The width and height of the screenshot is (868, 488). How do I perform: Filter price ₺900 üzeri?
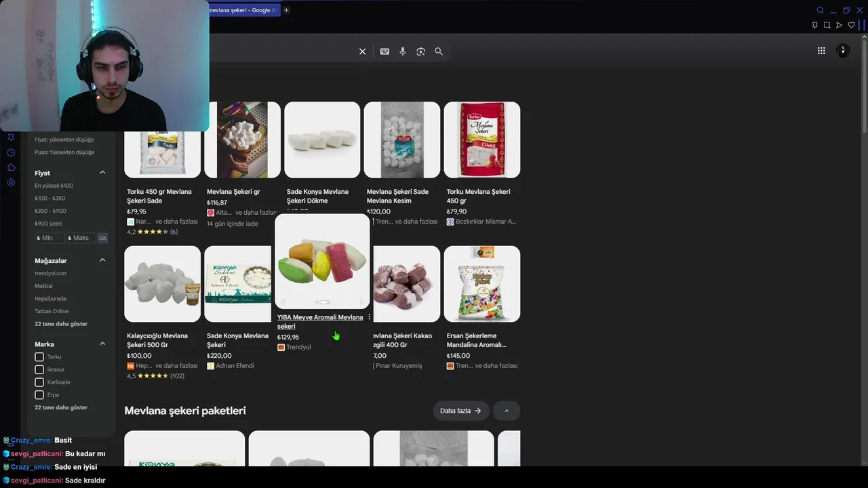(48, 224)
